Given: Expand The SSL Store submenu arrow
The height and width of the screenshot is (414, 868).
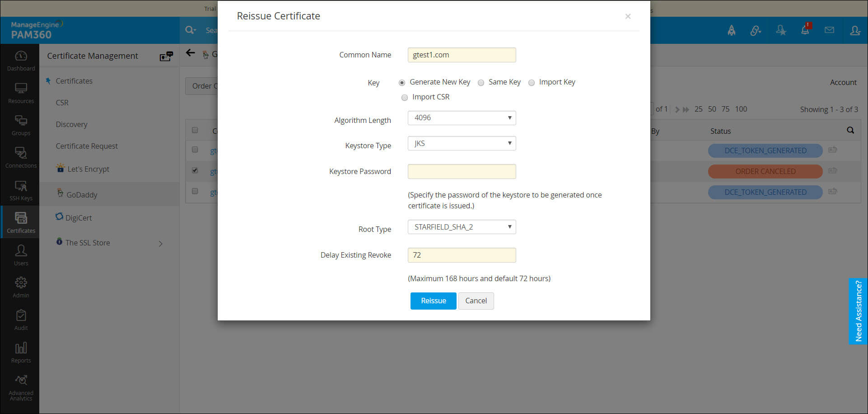Looking at the screenshot, I should pyautogui.click(x=161, y=244).
